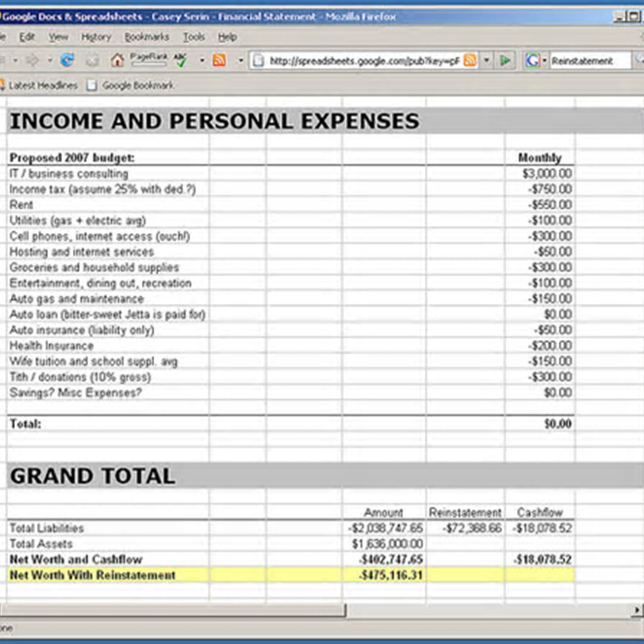Click inside the address bar URL field
644x644 pixels.
point(362,60)
